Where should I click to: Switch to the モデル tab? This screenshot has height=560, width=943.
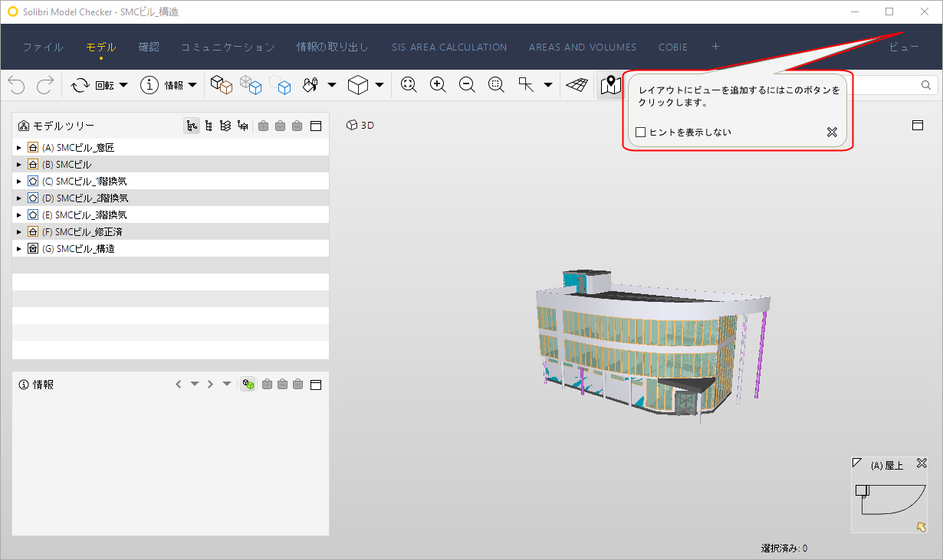click(101, 47)
